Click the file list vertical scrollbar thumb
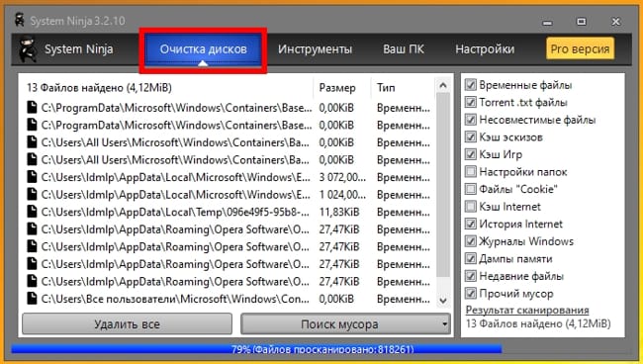The height and width of the screenshot is (364, 643). pos(443,185)
